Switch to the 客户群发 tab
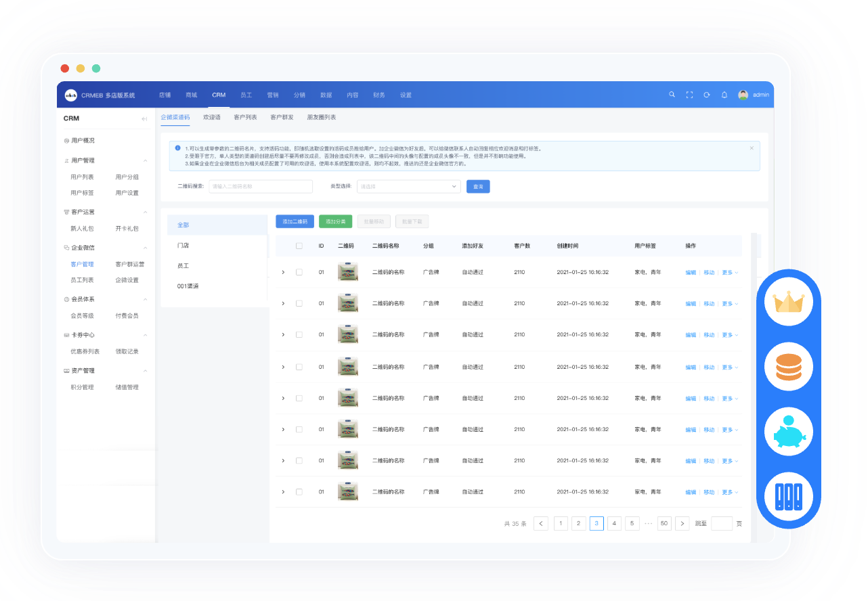 click(x=282, y=117)
